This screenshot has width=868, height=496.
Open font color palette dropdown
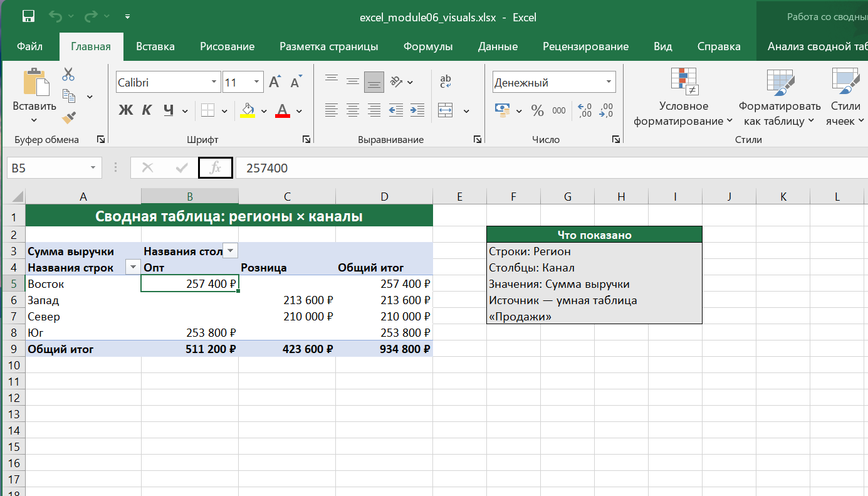[x=299, y=111]
